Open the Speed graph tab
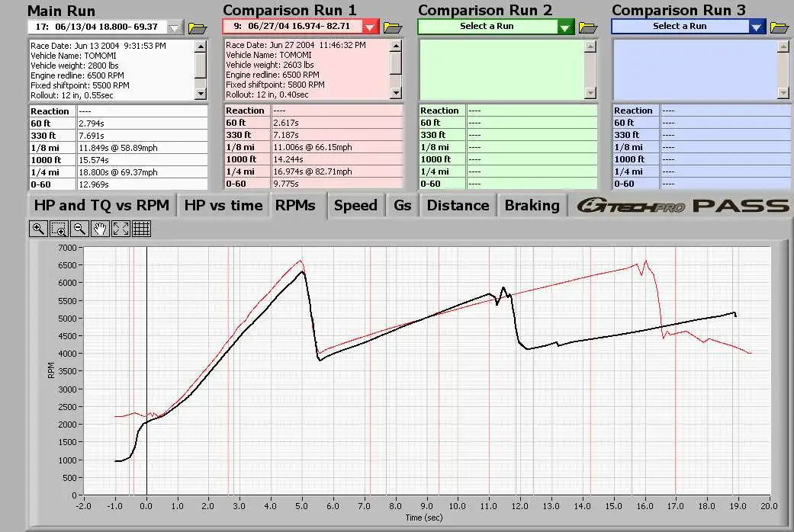 (x=355, y=206)
